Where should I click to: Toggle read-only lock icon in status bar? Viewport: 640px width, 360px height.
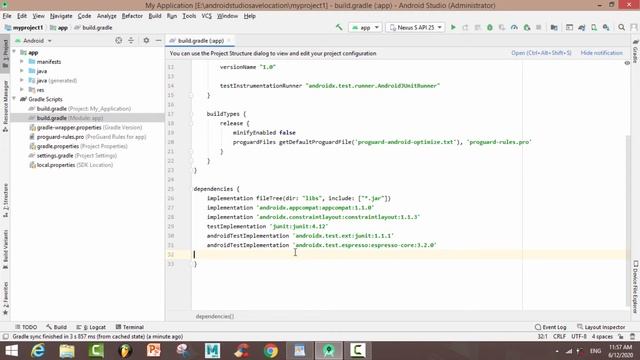(621, 337)
